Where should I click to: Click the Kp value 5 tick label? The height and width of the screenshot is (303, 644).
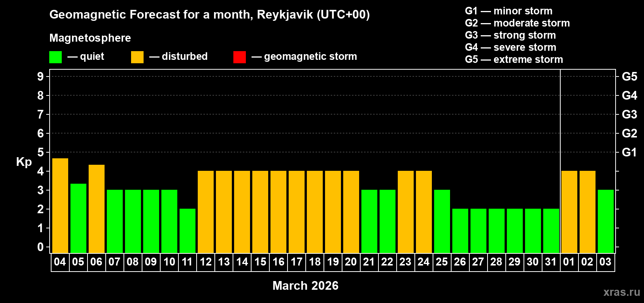pyautogui.click(x=41, y=152)
